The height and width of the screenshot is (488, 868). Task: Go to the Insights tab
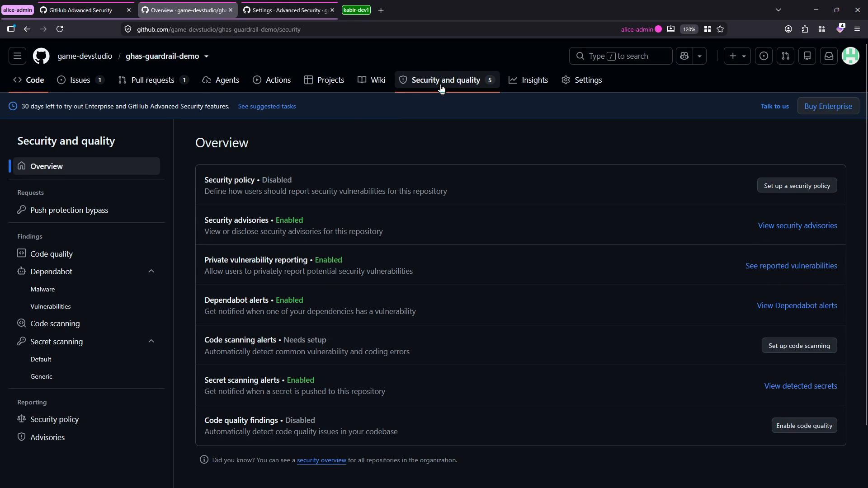tap(528, 80)
